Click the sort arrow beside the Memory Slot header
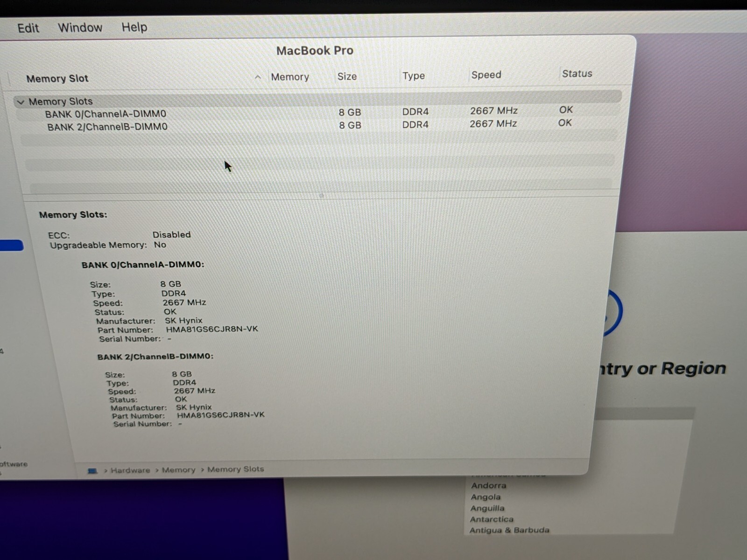The width and height of the screenshot is (747, 560). click(258, 77)
